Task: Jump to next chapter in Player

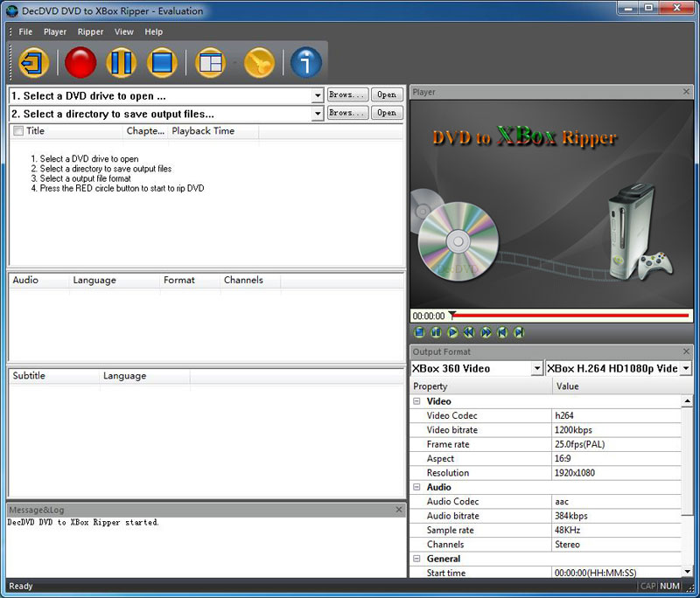Action: [x=519, y=332]
